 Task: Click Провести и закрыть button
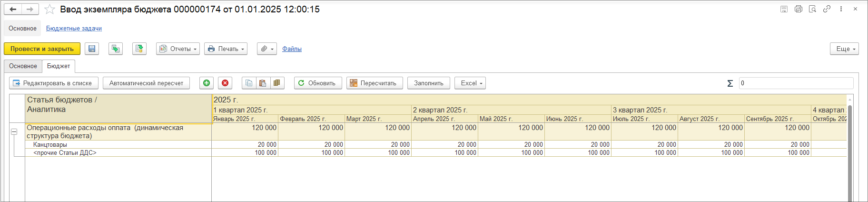click(x=42, y=49)
